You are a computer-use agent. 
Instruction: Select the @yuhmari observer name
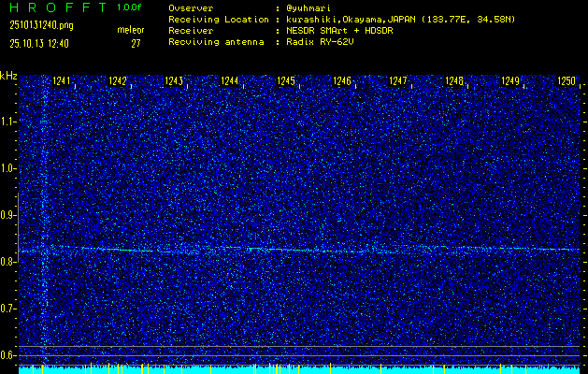[x=314, y=7]
